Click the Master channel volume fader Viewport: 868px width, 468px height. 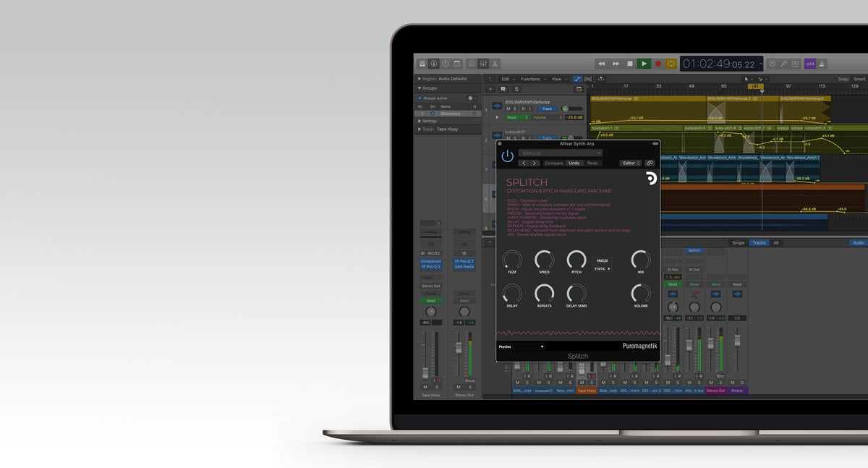(737, 339)
